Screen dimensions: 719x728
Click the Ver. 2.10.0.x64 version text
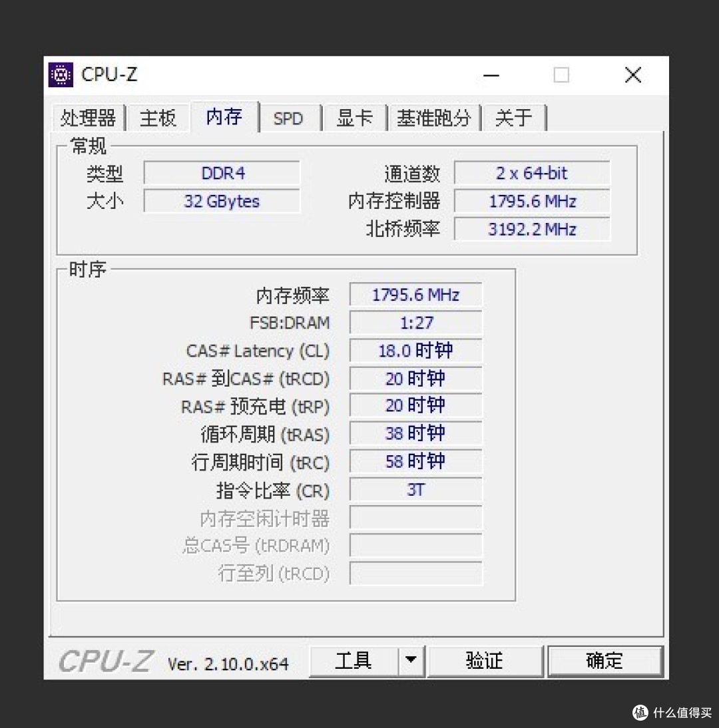click(x=228, y=664)
